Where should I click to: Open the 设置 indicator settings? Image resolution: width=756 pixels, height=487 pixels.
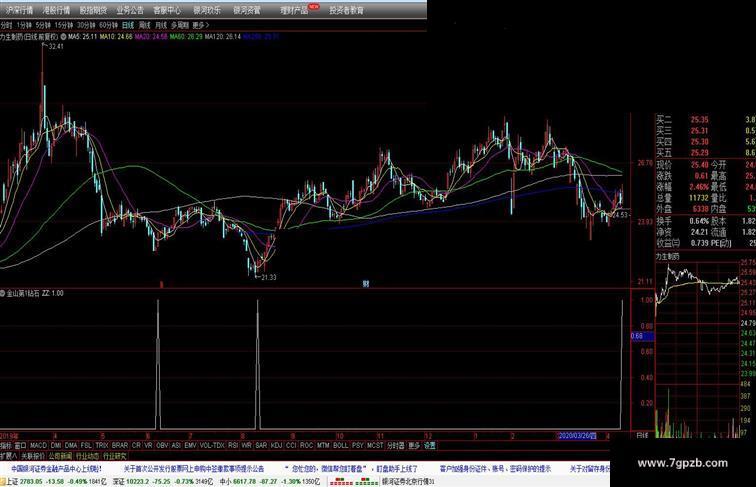tap(430, 446)
